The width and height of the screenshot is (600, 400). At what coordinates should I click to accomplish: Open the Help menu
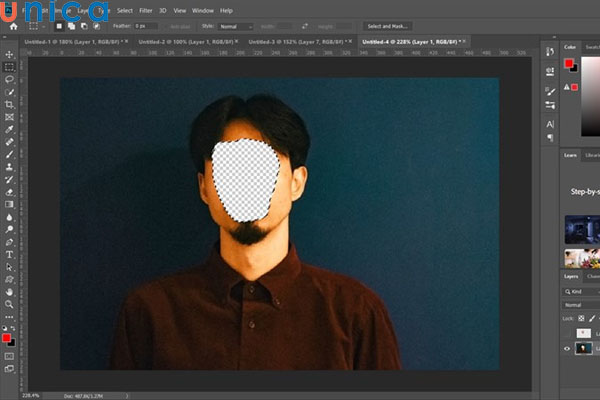(x=226, y=11)
